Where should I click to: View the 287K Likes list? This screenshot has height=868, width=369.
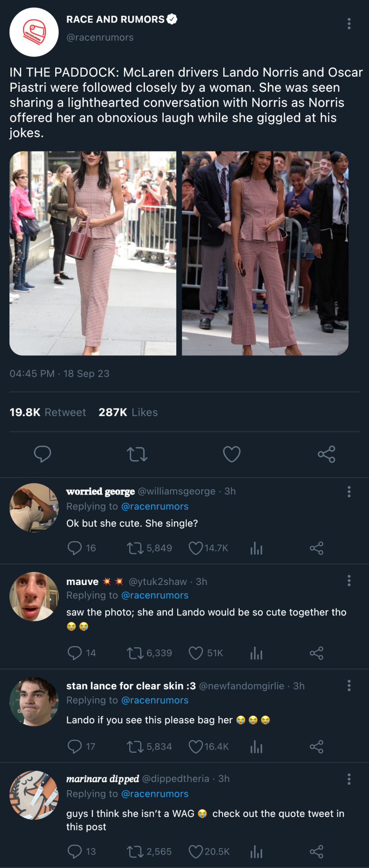click(128, 412)
